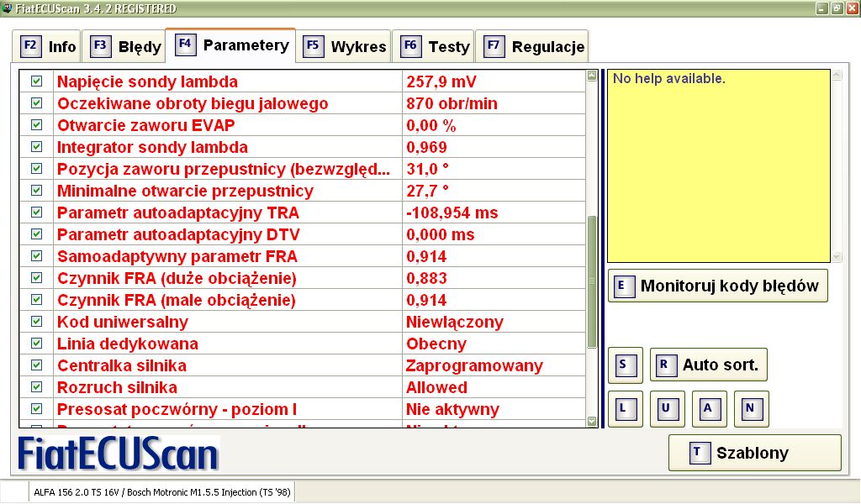861x504 pixels.
Task: Click Linia dedykowana parameter name
Action: coord(128,344)
